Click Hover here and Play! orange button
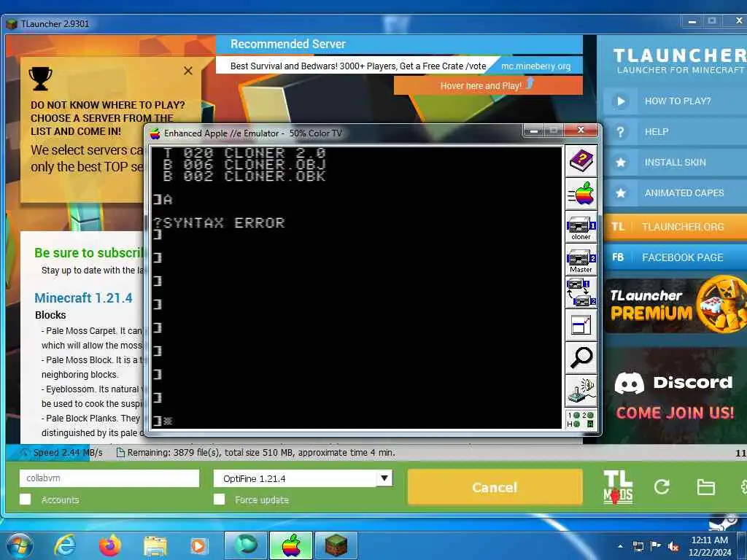This screenshot has height=560, width=747. [488, 86]
